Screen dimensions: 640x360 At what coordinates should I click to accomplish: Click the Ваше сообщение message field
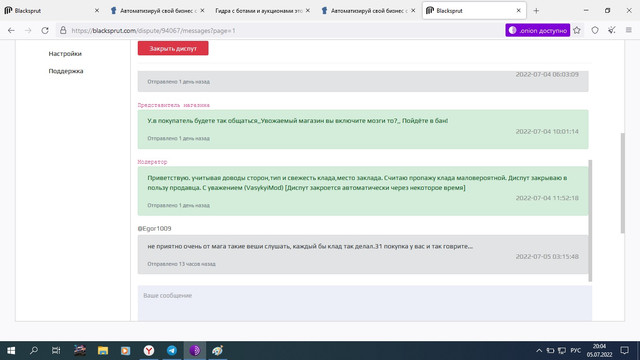tap(364, 303)
